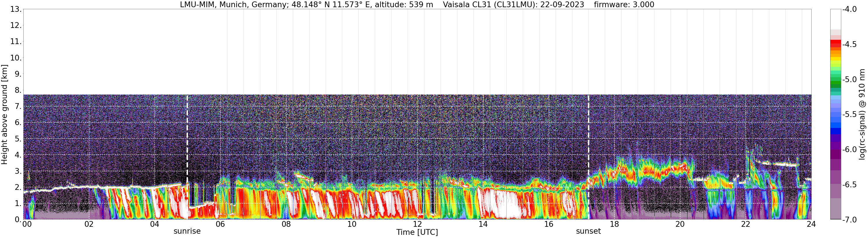Click the colorbar tick label '-4.0'

849,9
